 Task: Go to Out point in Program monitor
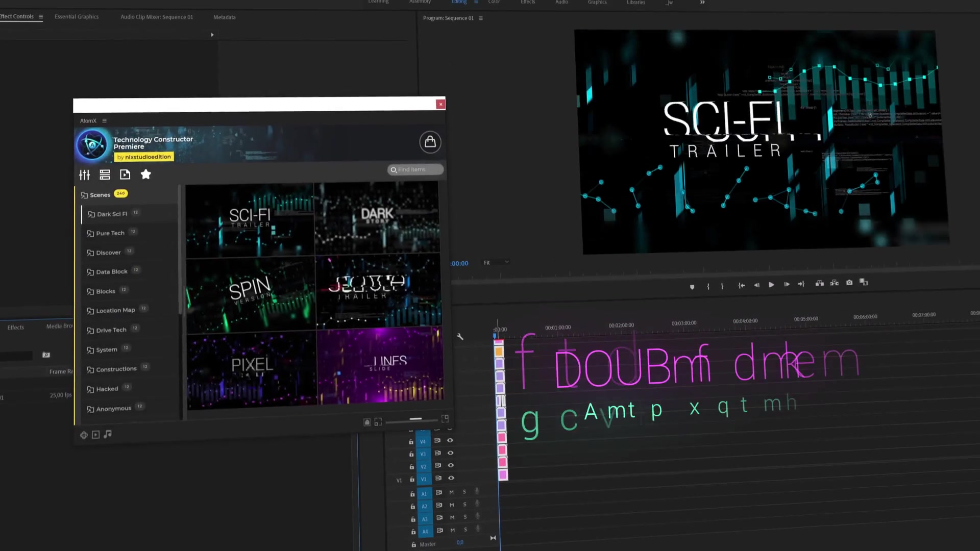(801, 284)
